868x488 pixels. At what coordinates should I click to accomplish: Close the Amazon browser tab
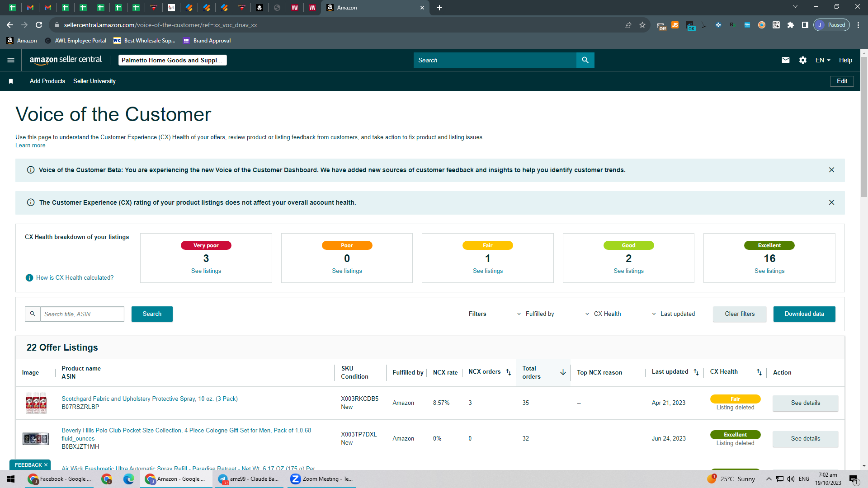click(x=422, y=8)
